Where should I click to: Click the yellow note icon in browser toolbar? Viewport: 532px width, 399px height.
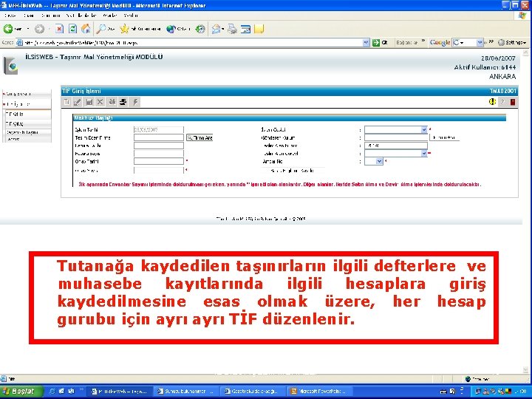click(x=259, y=29)
